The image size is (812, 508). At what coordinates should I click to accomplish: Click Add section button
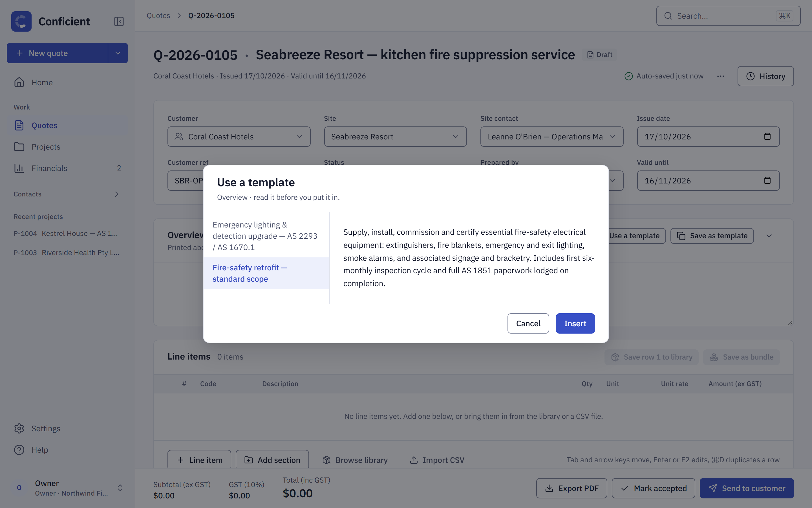point(272,460)
